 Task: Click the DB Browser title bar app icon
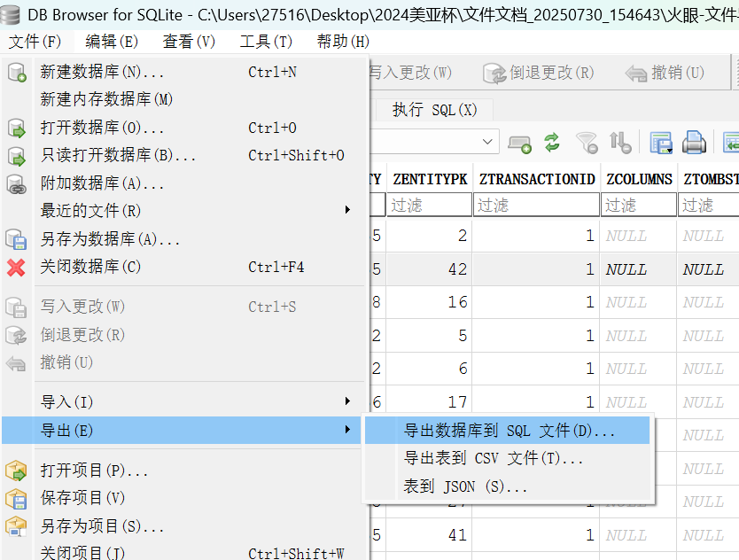pyautogui.click(x=11, y=14)
